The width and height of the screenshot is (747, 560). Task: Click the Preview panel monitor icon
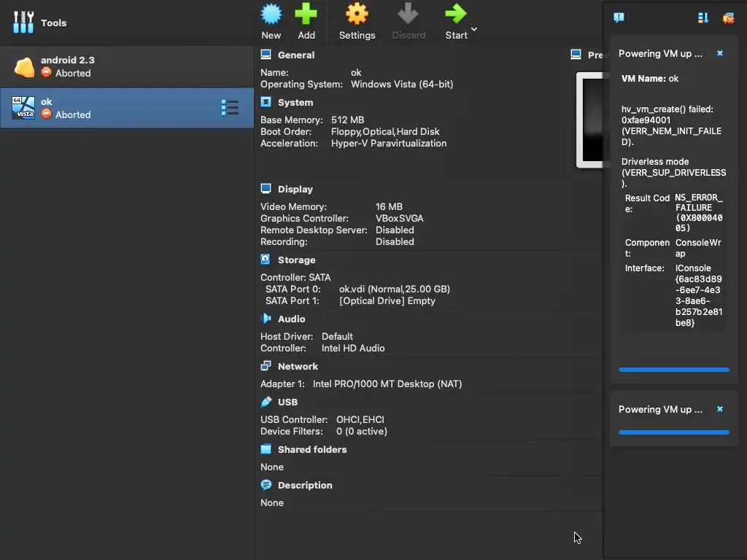tap(576, 54)
